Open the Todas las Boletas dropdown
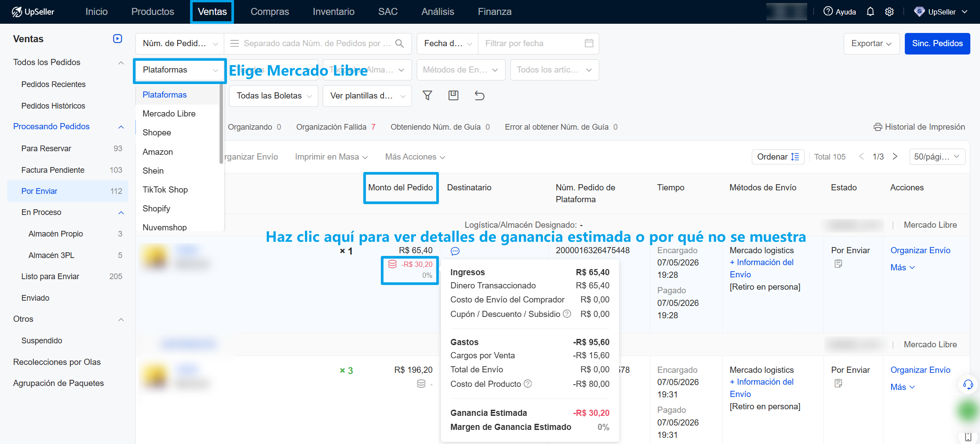 (x=273, y=96)
